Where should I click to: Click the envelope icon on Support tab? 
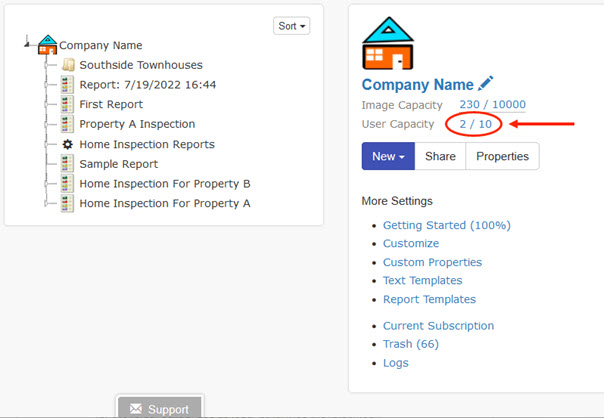135,409
